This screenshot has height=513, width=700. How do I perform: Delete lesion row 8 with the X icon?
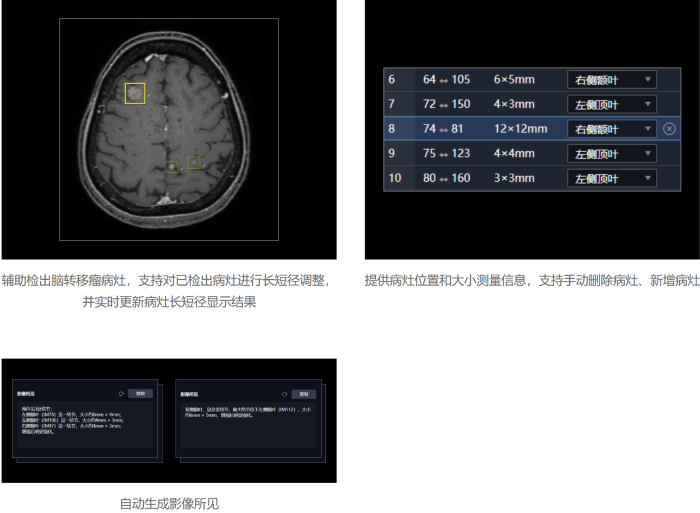pyautogui.click(x=669, y=129)
